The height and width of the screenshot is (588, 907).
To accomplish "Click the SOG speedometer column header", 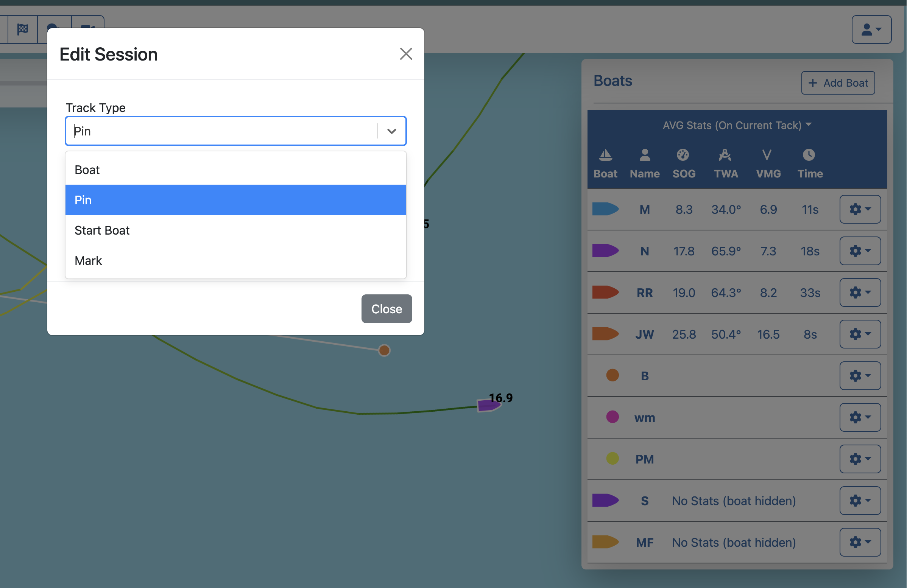I will (683, 164).
